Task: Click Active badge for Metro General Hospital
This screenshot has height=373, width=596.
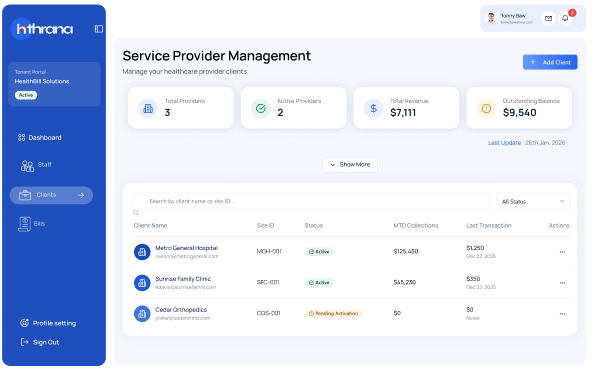Action: coord(319,252)
